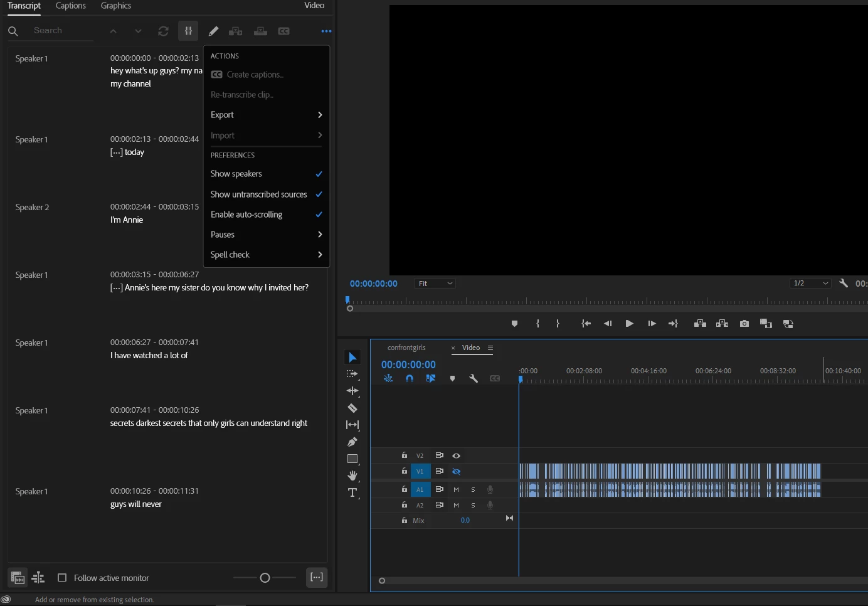Screen dimensions: 868x606
Task: Click the transcript zoom slider handle
Action: point(265,578)
